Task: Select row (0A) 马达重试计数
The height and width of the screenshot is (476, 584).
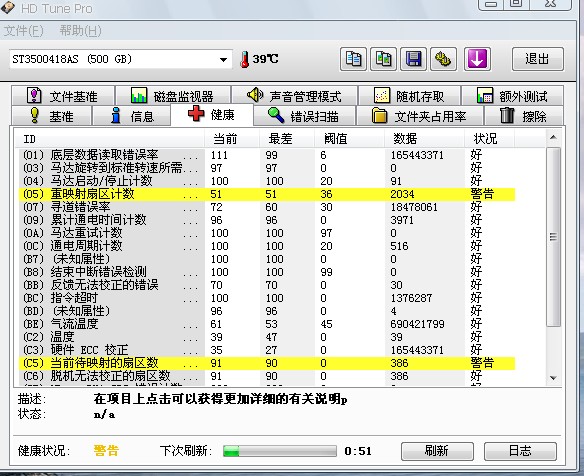Action: click(x=267, y=233)
